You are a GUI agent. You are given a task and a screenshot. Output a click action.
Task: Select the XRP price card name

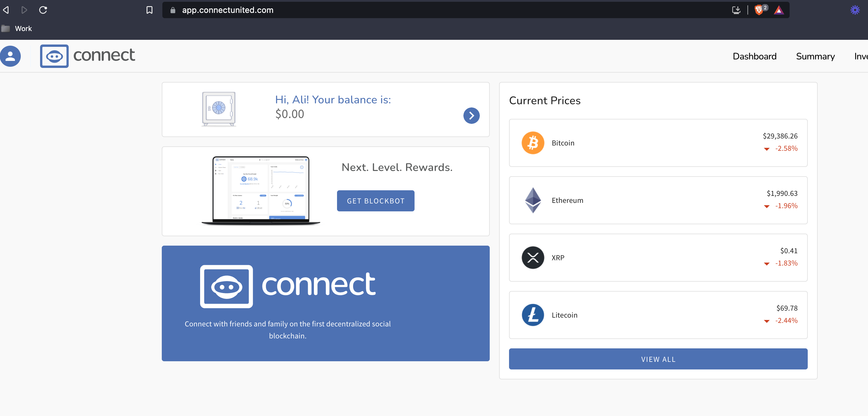click(558, 258)
